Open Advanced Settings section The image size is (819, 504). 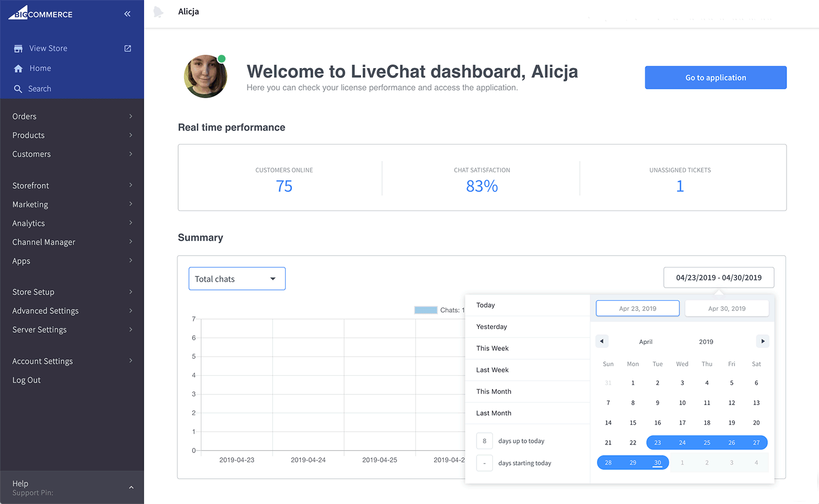coord(72,310)
